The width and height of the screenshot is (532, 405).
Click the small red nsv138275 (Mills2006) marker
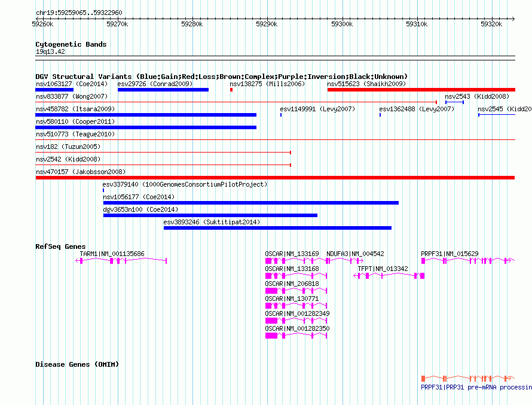(x=231, y=90)
